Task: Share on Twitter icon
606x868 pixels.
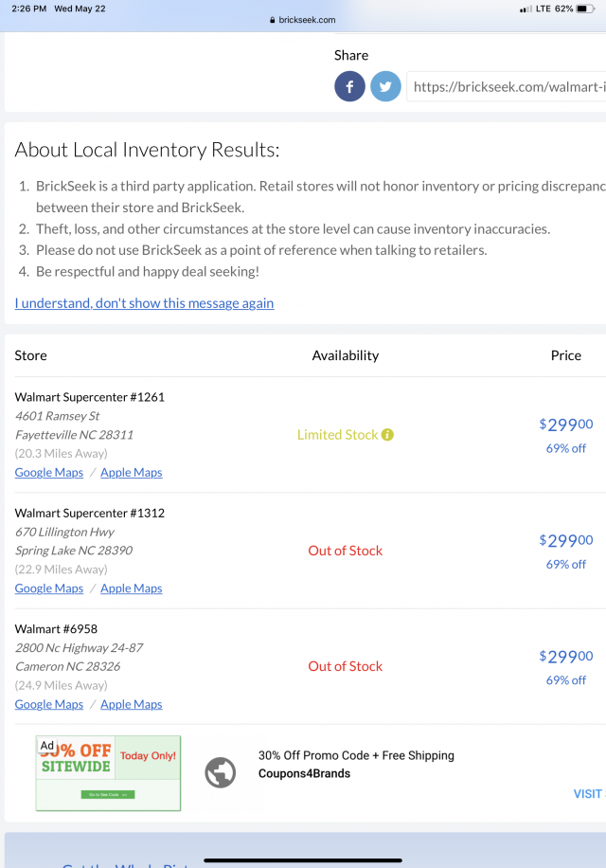Action: [385, 86]
